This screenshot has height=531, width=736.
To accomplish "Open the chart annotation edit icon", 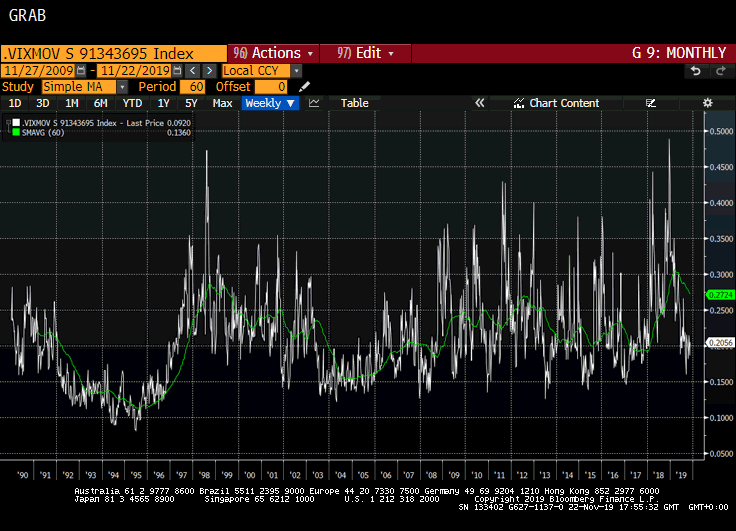I will pyautogui.click(x=651, y=103).
